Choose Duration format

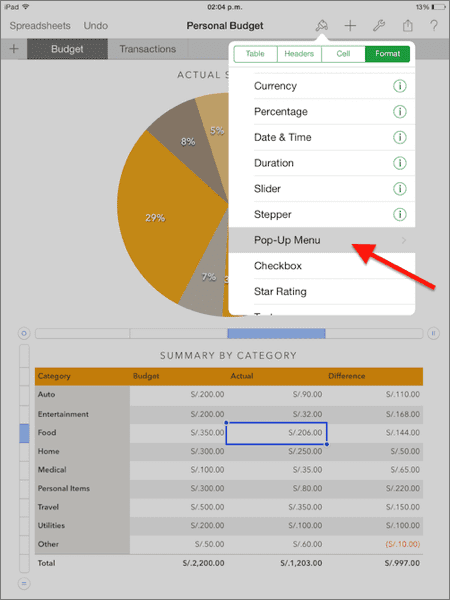tap(322, 163)
